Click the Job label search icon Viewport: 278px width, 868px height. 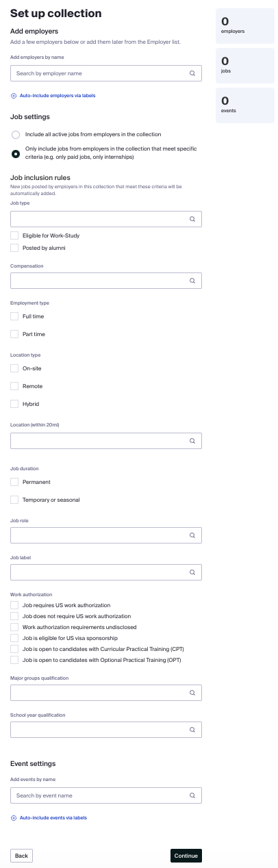[x=192, y=572]
